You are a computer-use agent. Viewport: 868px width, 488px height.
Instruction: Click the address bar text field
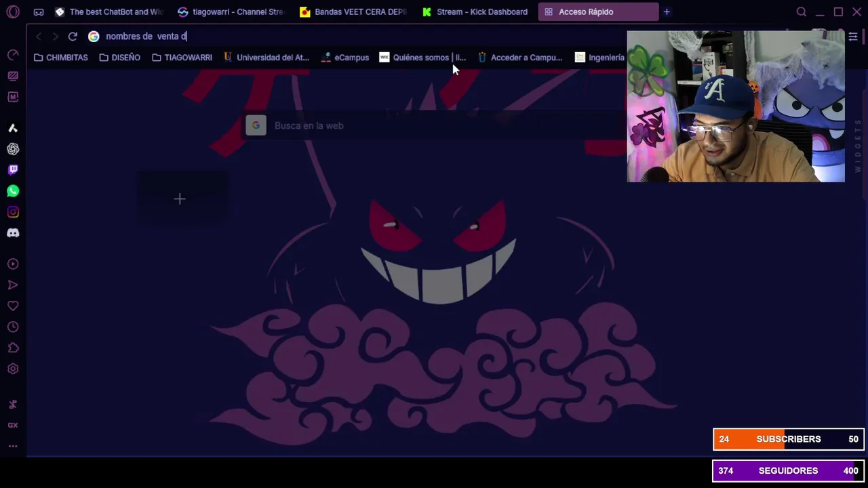pos(363,37)
